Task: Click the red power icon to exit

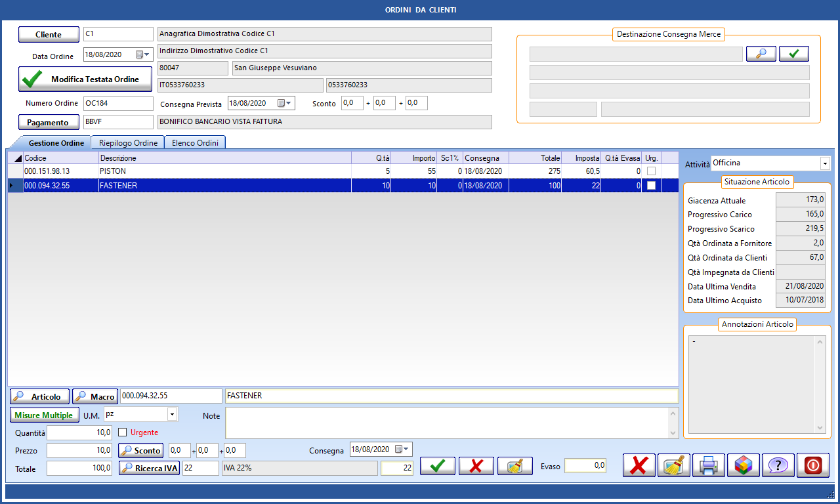Action: [812, 465]
